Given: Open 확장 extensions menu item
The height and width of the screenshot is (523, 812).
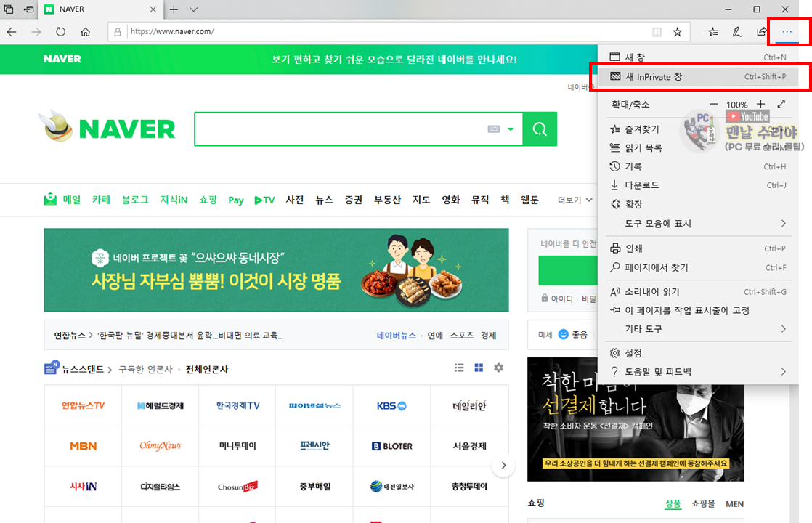Looking at the screenshot, I should (x=698, y=204).
